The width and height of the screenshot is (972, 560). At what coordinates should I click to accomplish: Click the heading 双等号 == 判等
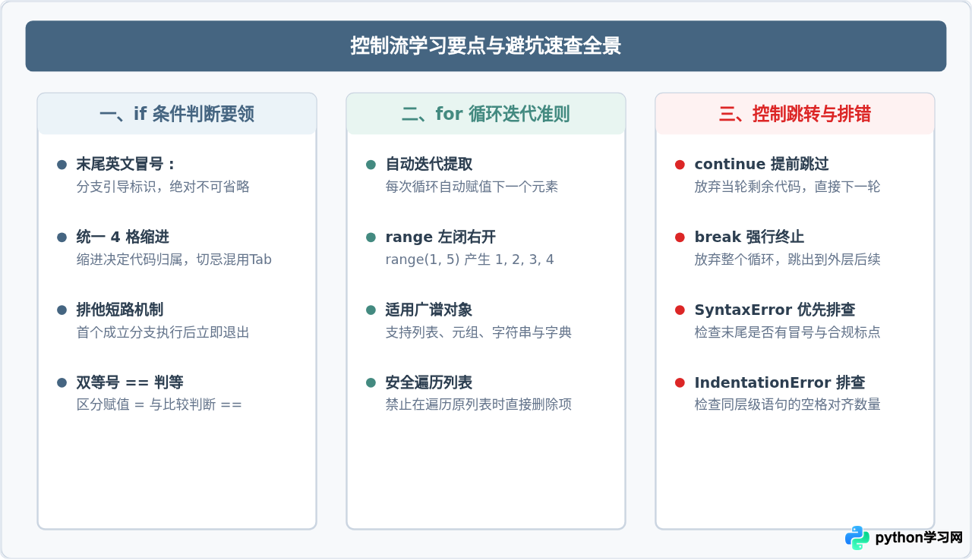(130, 382)
